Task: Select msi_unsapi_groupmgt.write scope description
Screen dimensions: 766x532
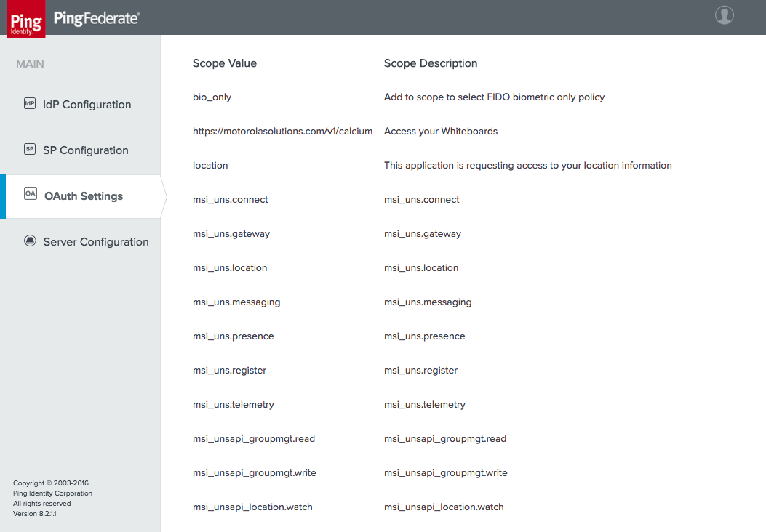Action: click(x=445, y=473)
